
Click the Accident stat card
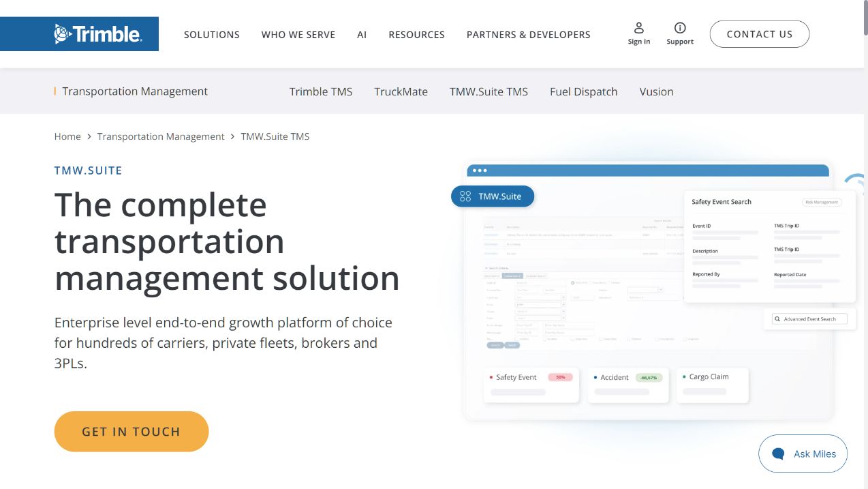tap(627, 385)
